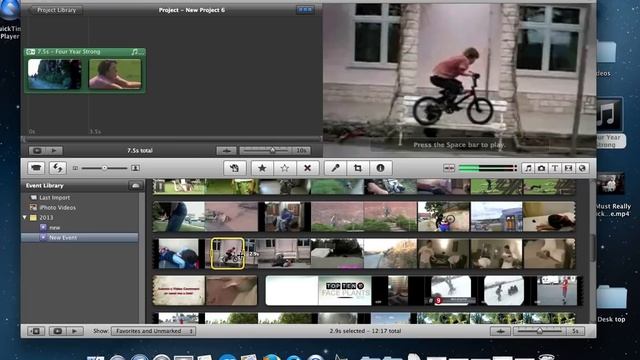Mark selection as favorite with filled star
The image size is (640, 360).
tap(262, 168)
